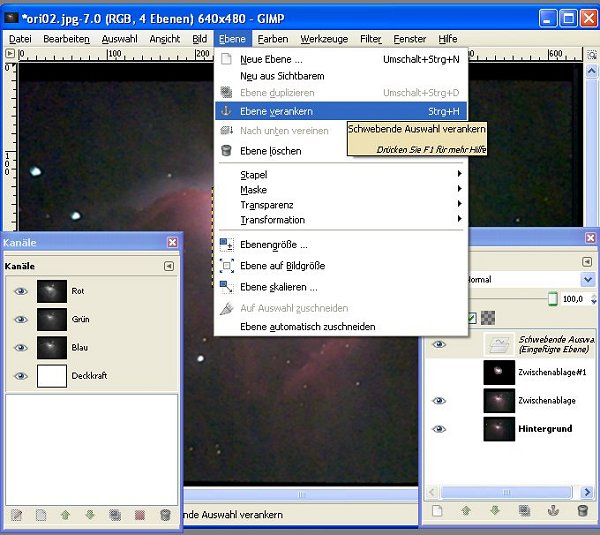Open the Farben menu
Image resolution: width=600 pixels, height=535 pixels.
click(272, 38)
